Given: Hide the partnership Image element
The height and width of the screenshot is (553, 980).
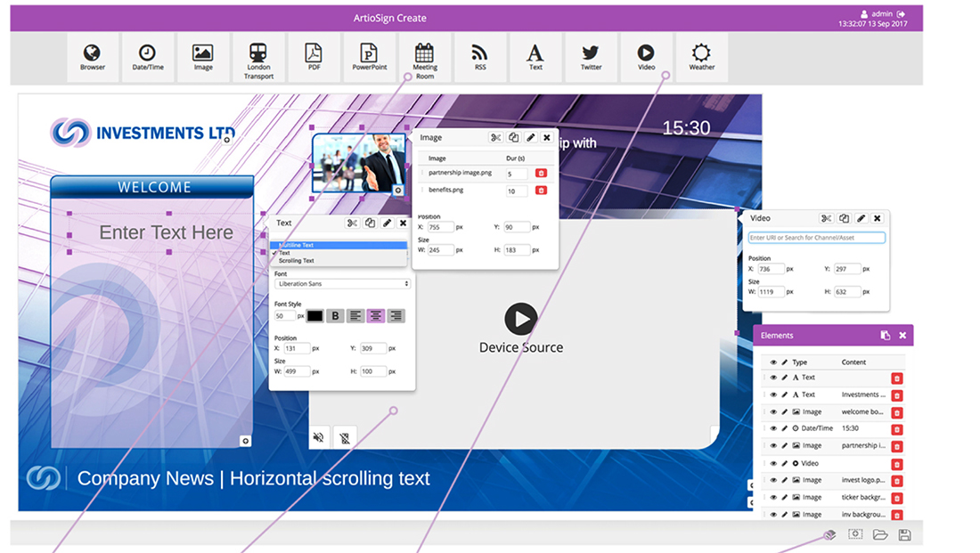Looking at the screenshot, I should tap(773, 446).
